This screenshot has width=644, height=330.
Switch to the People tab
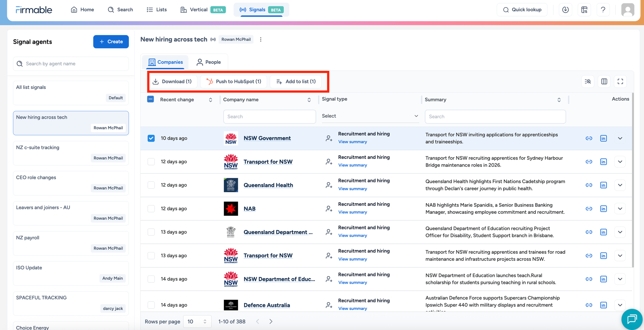208,62
